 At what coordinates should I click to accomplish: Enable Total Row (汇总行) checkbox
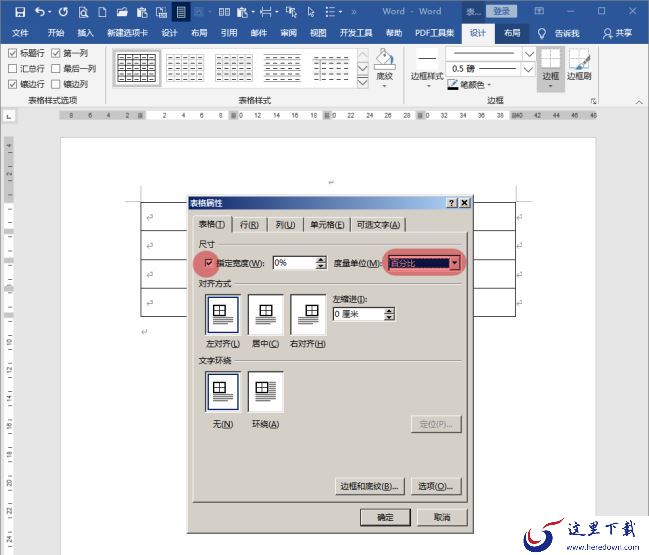pyautogui.click(x=13, y=68)
